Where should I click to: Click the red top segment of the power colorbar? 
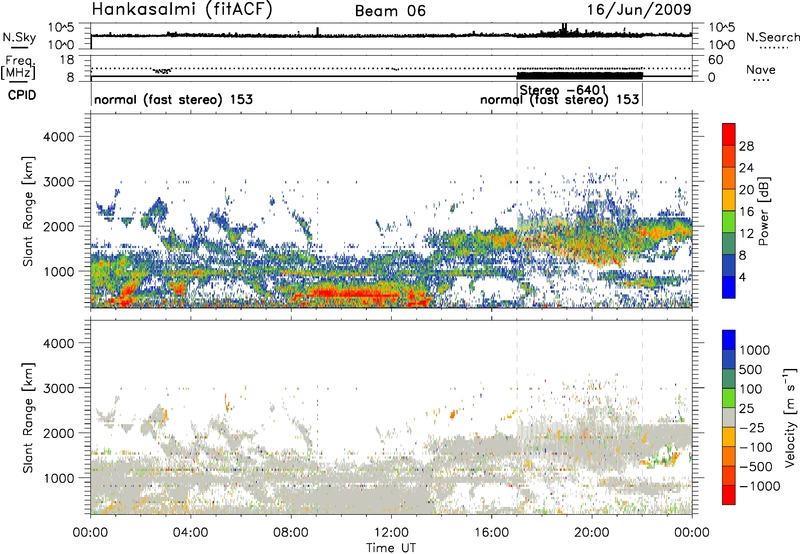point(729,134)
